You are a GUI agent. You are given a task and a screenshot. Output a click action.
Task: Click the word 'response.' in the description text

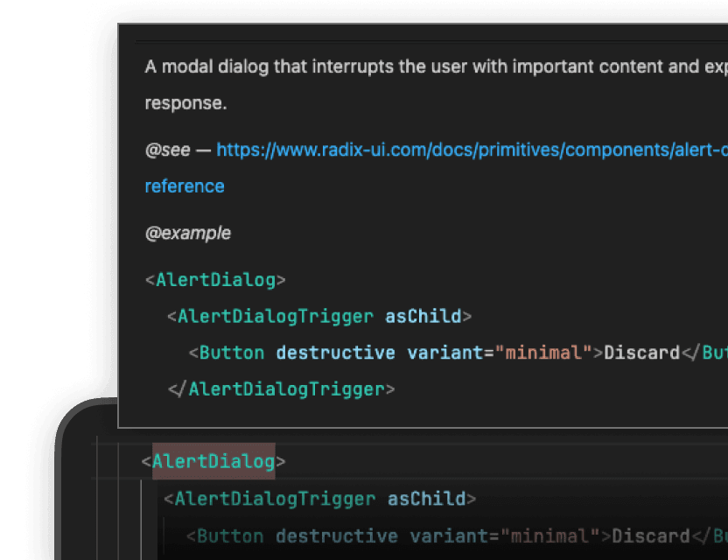point(185,102)
